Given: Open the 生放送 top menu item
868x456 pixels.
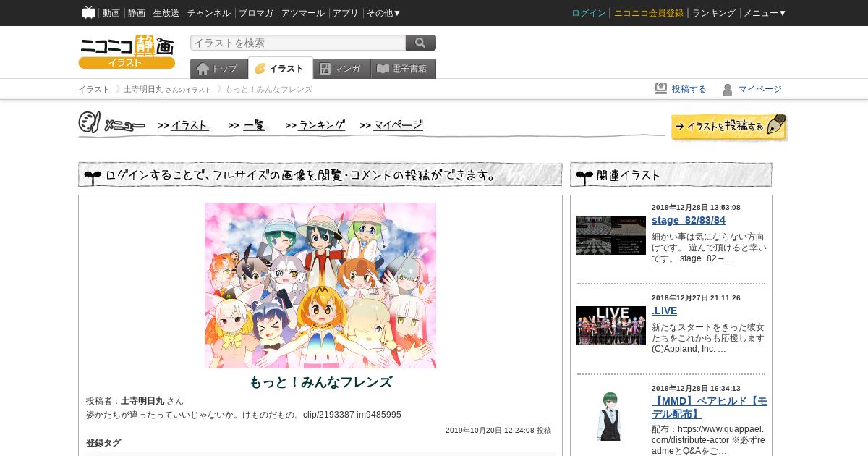Looking at the screenshot, I should pyautogui.click(x=166, y=13).
